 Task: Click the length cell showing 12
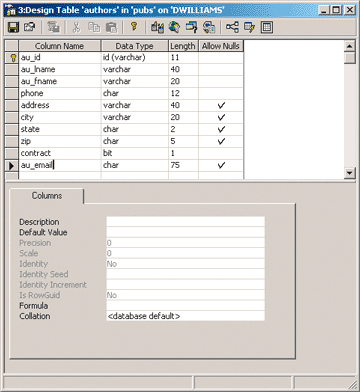(x=183, y=94)
